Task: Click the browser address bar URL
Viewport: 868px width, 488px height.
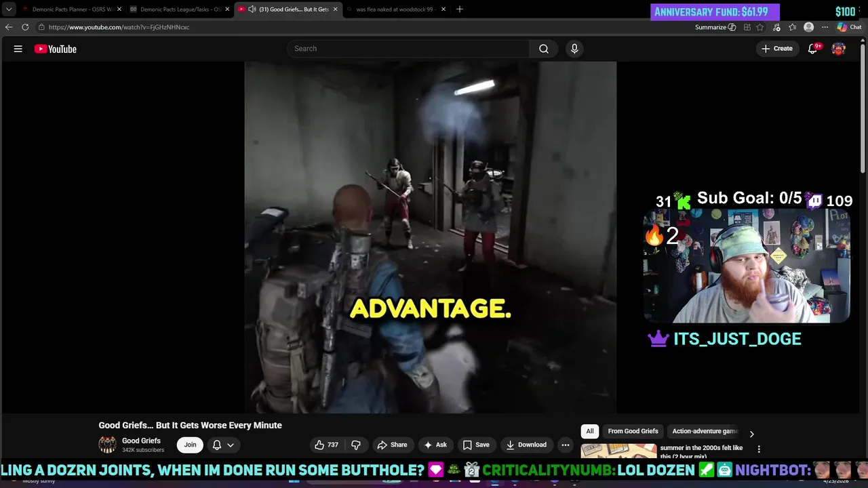Action: point(119,27)
